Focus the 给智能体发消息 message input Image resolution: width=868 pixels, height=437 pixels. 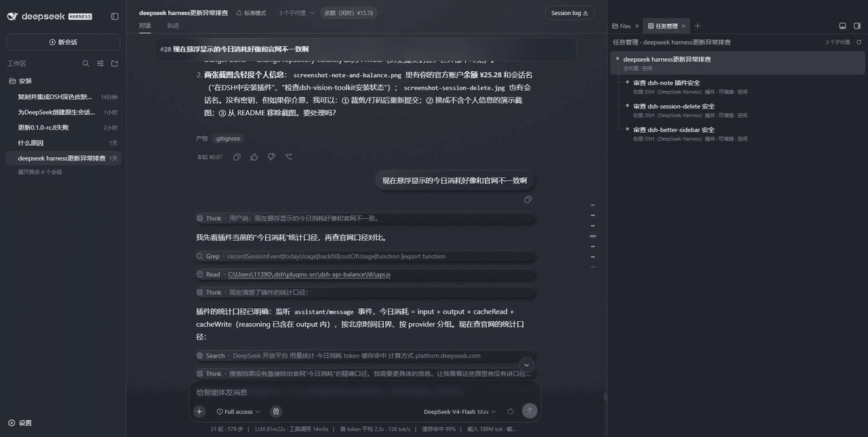[365, 392]
